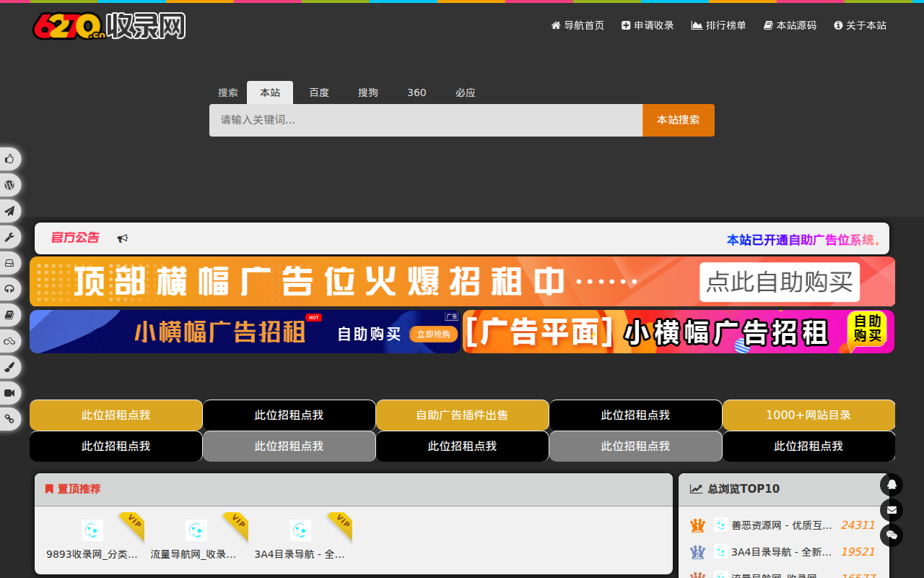This screenshot has height=578, width=924.
Task: Click the view count 19521
Action: 858,552
